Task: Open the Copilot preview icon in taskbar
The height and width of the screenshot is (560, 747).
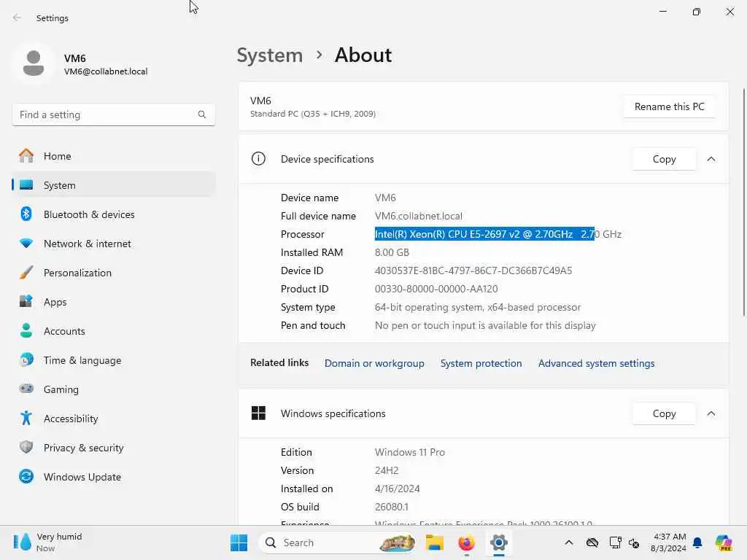Action: click(724, 542)
